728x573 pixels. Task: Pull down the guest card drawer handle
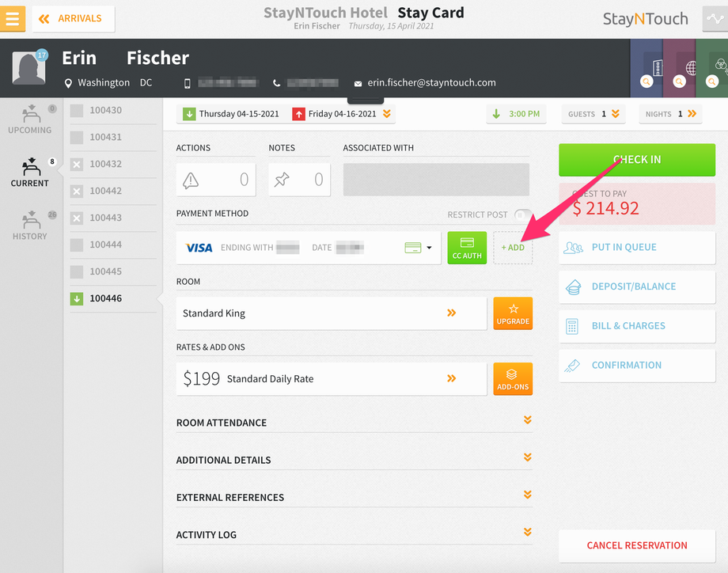click(x=366, y=101)
